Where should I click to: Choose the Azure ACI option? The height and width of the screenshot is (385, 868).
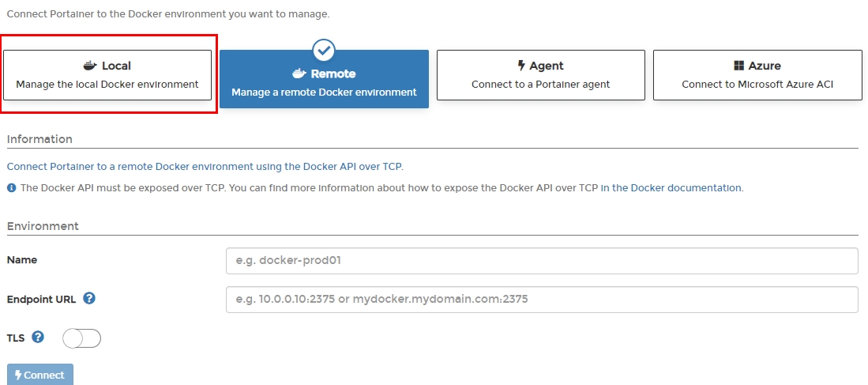pos(757,75)
